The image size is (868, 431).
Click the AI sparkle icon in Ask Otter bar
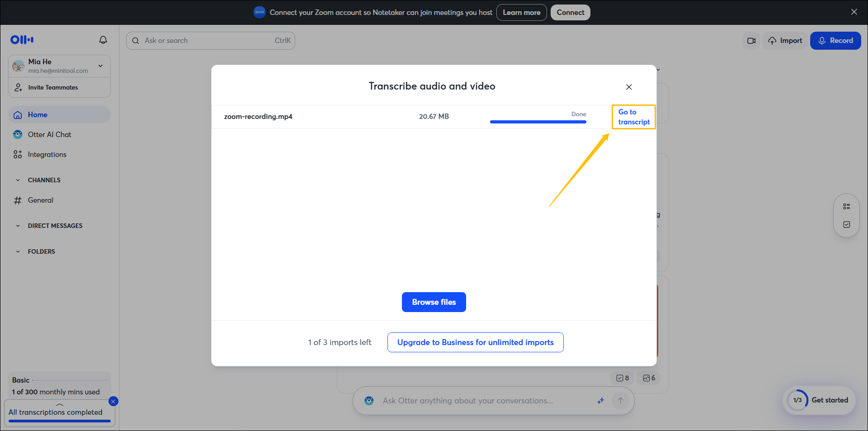(x=600, y=400)
